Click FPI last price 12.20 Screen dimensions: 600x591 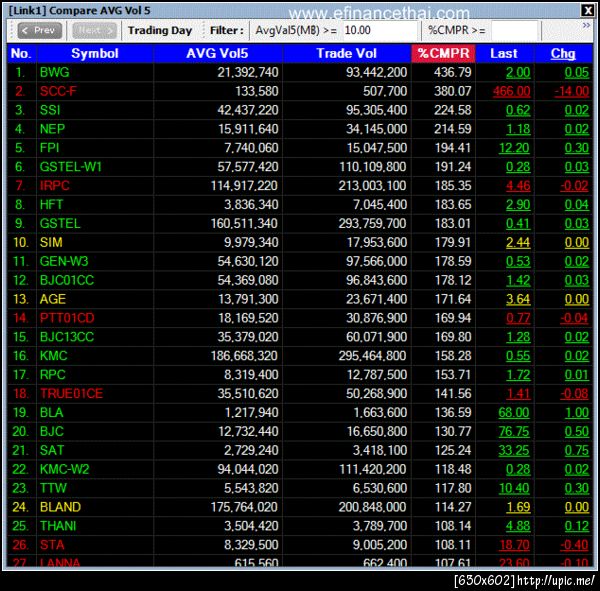[514, 148]
